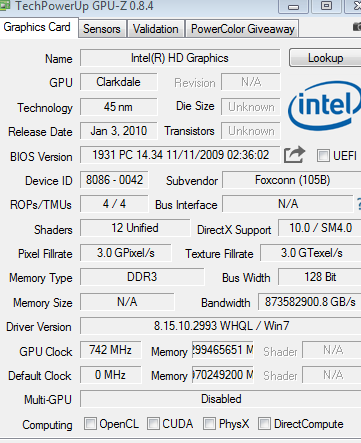Select the Graphics Card tab
The image size is (361, 443).
tap(37, 27)
